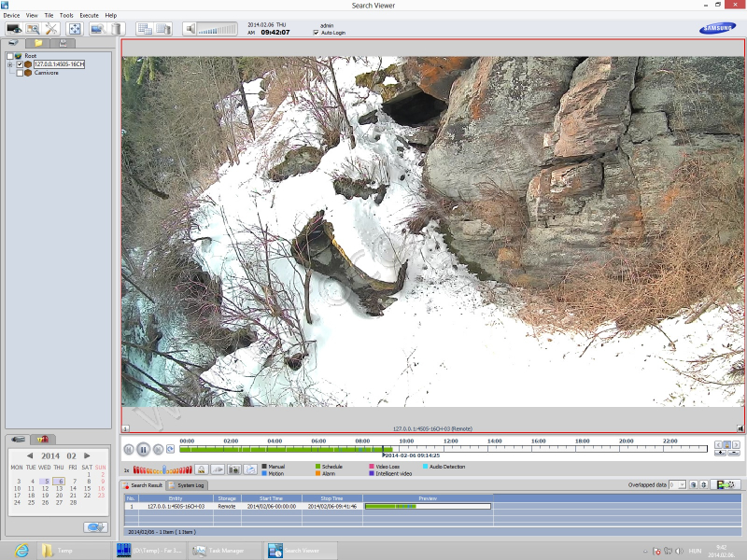Click the snapshot camera icon below timeline

pos(234,469)
